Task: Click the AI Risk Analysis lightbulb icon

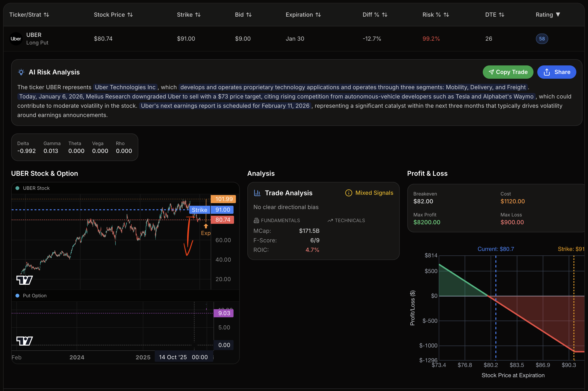Action: 21,72
